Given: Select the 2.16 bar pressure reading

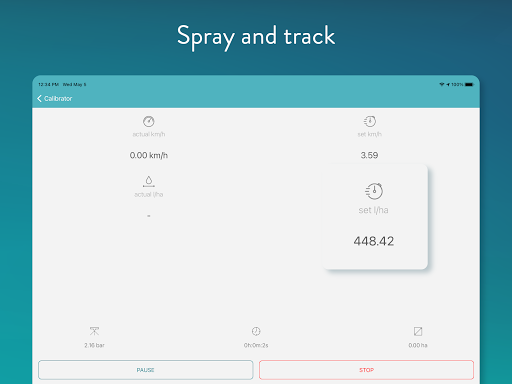Looking at the screenshot, I should point(94,345).
